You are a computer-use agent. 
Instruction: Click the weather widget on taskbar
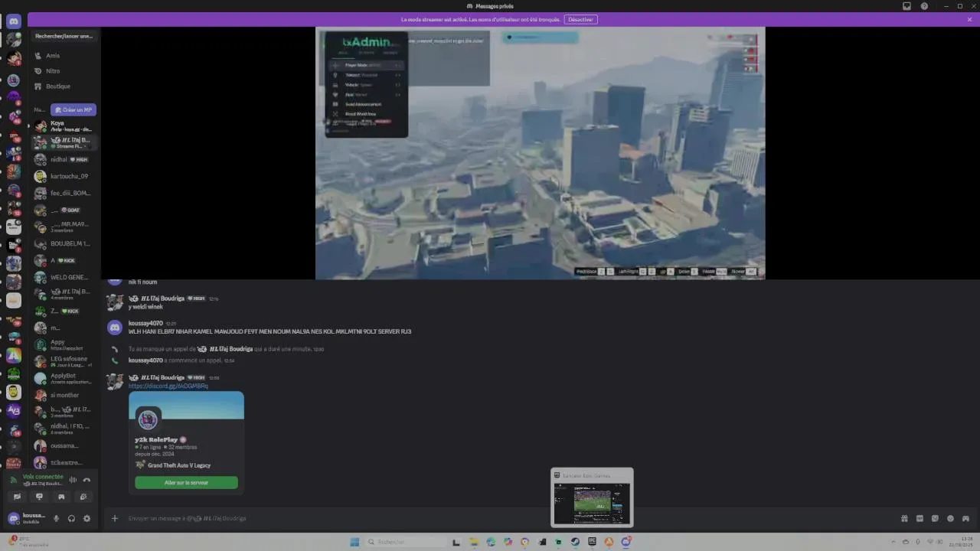coord(28,541)
